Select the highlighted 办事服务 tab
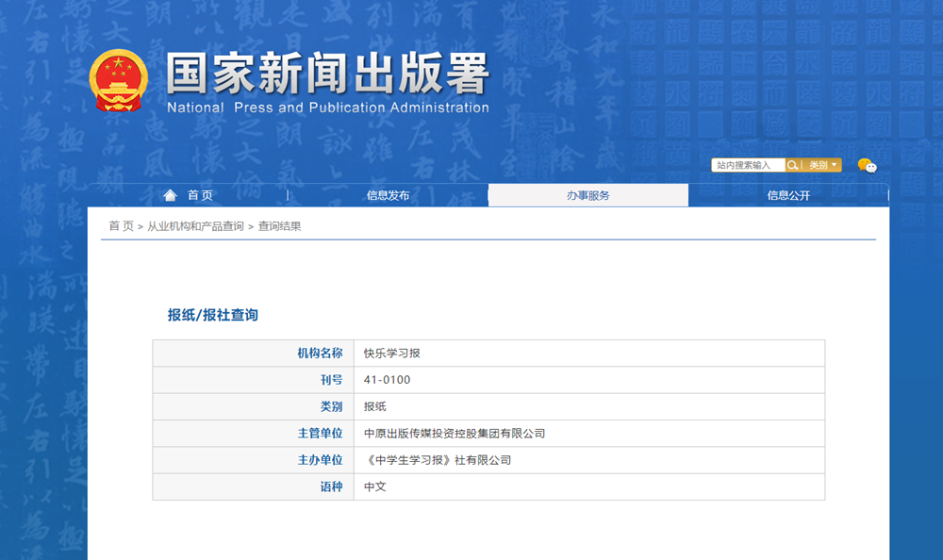This screenshot has width=943, height=560. (587, 195)
